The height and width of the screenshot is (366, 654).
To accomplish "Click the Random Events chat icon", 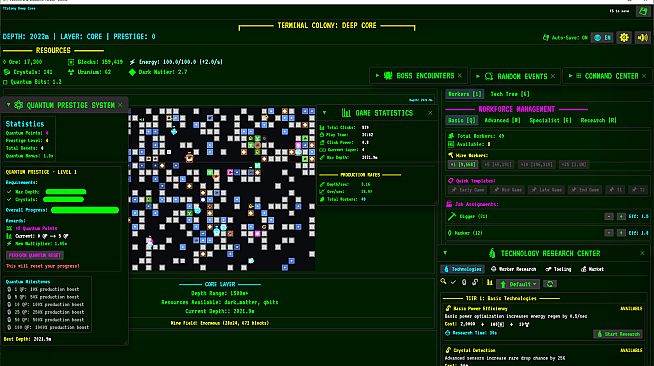I will (x=489, y=76).
